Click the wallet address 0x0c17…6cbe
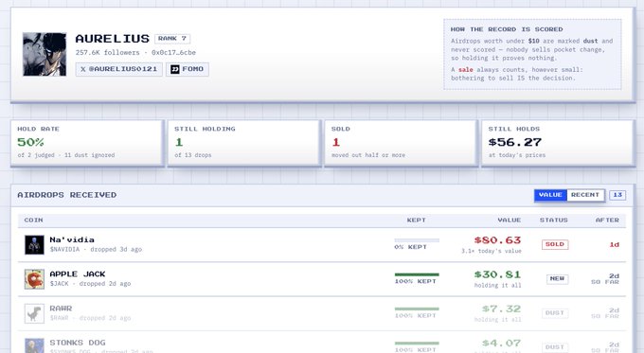This screenshot has width=644, height=353. click(173, 53)
